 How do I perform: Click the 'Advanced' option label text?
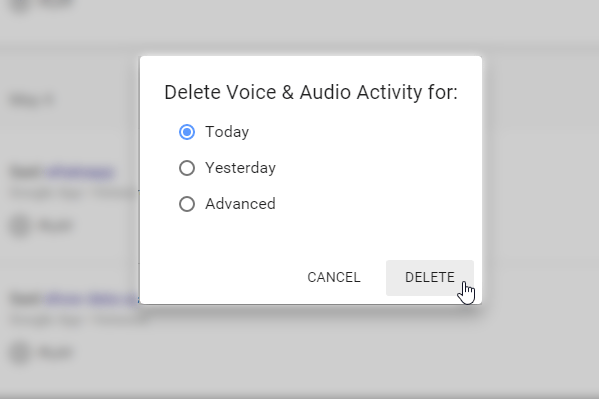(240, 204)
